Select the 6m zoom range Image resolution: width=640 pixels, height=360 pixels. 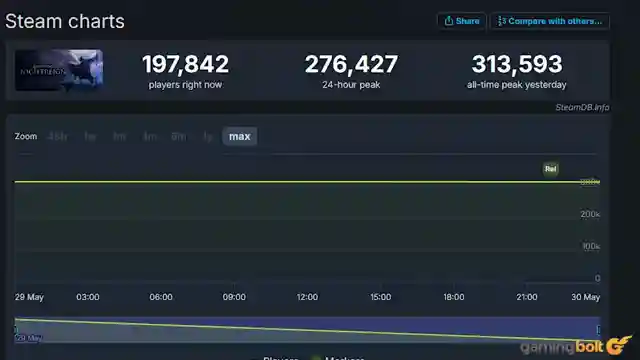pyautogui.click(x=179, y=136)
